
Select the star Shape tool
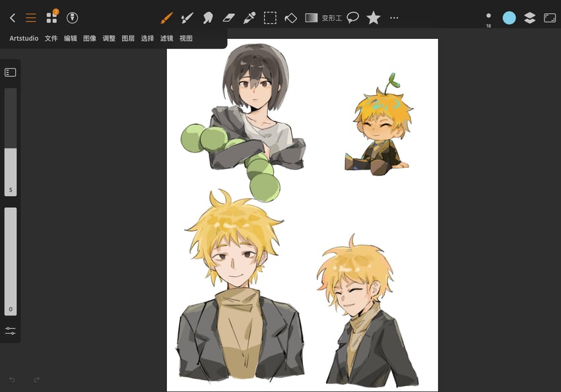tap(373, 18)
